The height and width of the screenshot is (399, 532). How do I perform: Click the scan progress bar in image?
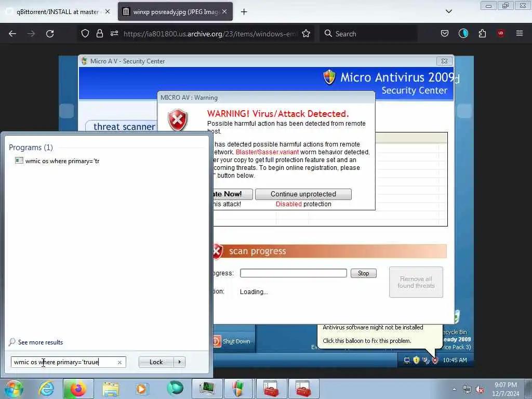pyautogui.click(x=294, y=273)
